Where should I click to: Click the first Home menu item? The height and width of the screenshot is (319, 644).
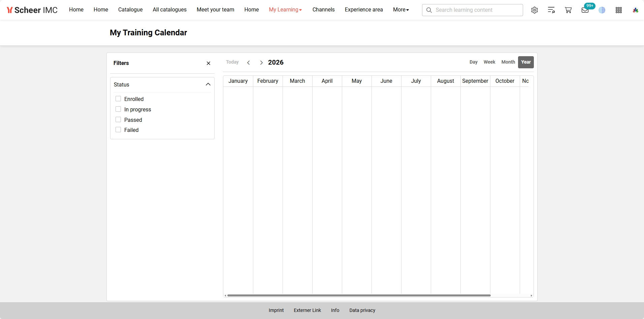(x=76, y=10)
